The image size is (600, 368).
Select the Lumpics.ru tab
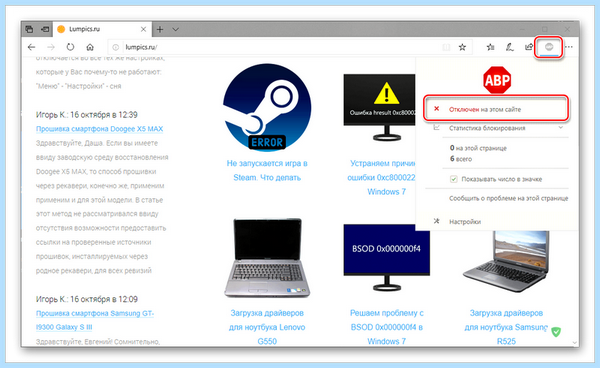(x=102, y=29)
